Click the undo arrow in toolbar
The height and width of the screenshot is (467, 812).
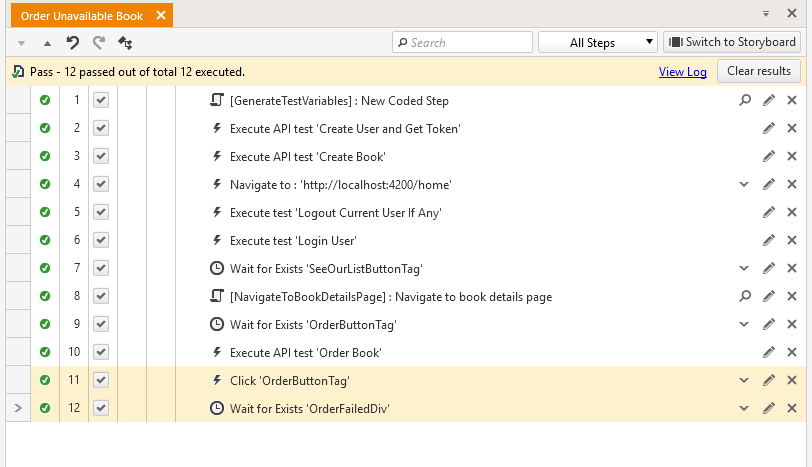73,42
